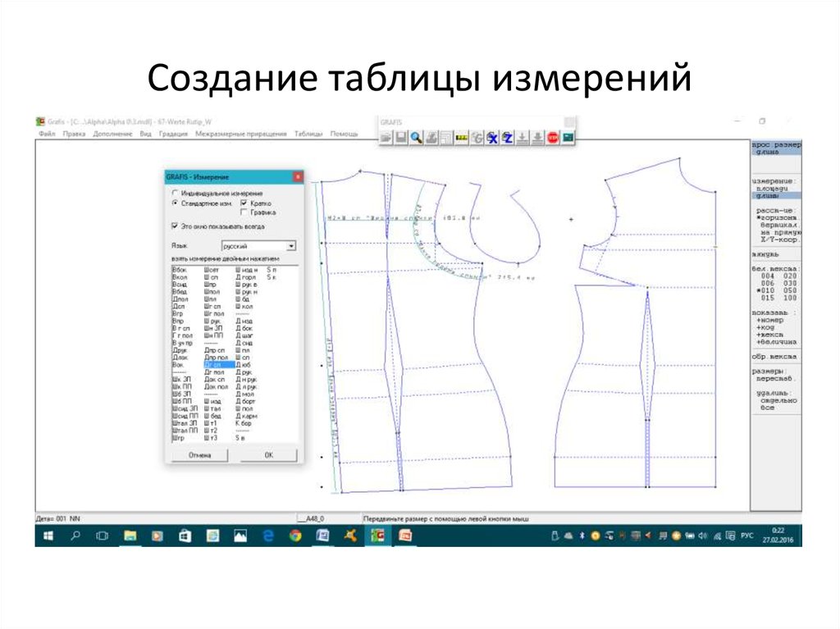The image size is (840, 629).
Task: Click the download-arrow icon on the GRAFIS toolbar
Action: (522, 135)
